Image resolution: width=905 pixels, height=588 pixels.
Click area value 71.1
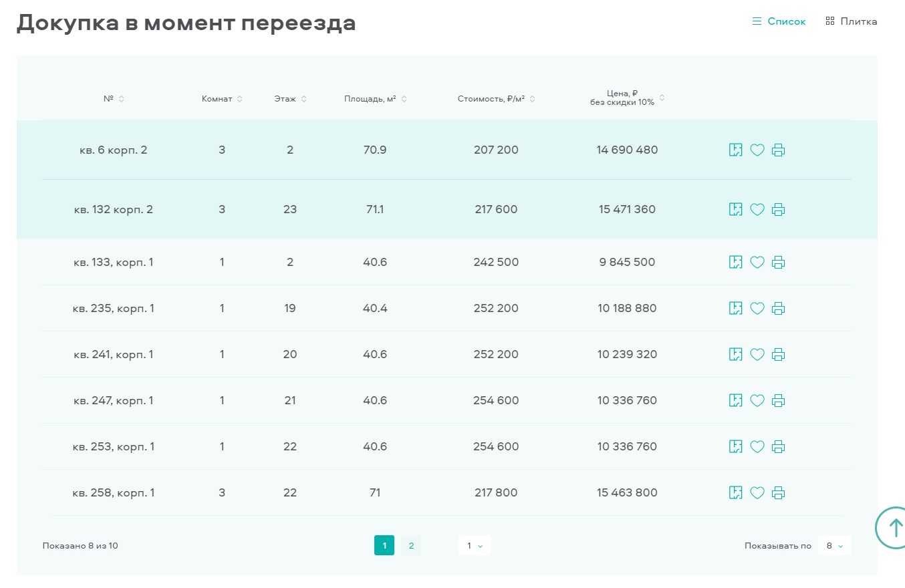click(375, 210)
